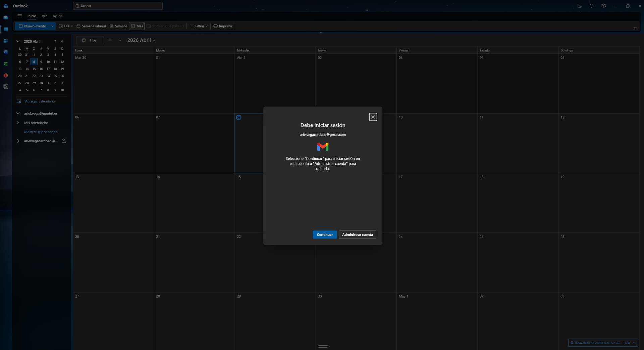Click Continuar in the sign-in dialog
The image size is (644, 350).
[324, 234]
